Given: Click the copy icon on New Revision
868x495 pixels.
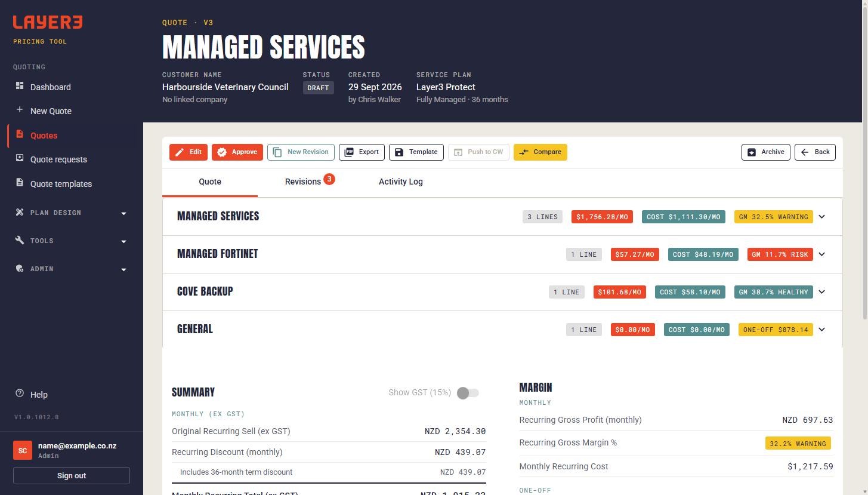Looking at the screenshot, I should (x=277, y=152).
